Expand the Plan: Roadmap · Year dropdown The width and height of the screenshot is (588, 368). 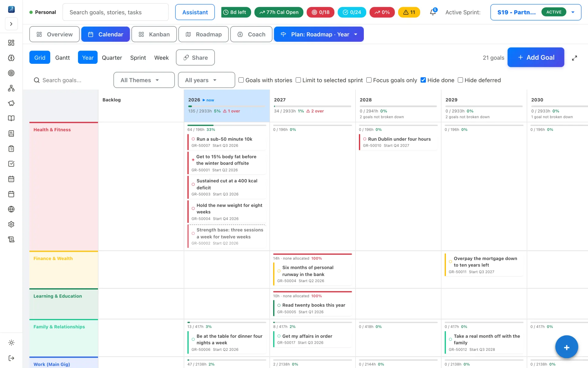tap(318, 34)
